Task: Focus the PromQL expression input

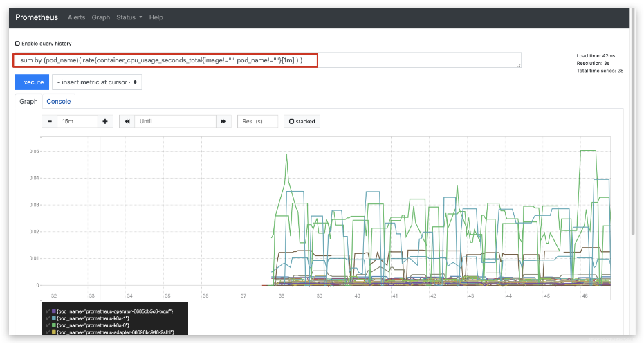Action: tap(268, 60)
